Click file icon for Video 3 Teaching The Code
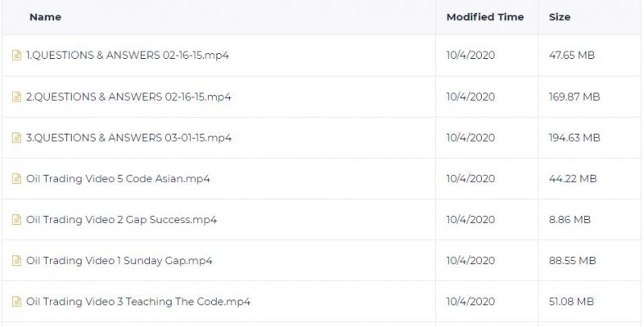This screenshot has width=644, height=327. point(16,302)
